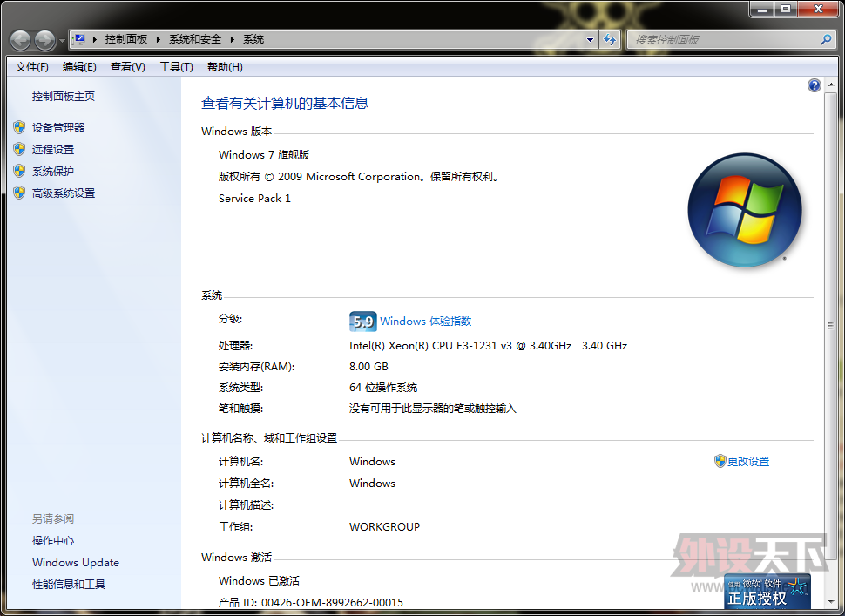The image size is (845, 616).
Task: Go back with the Back arrow button
Action: tap(21, 40)
